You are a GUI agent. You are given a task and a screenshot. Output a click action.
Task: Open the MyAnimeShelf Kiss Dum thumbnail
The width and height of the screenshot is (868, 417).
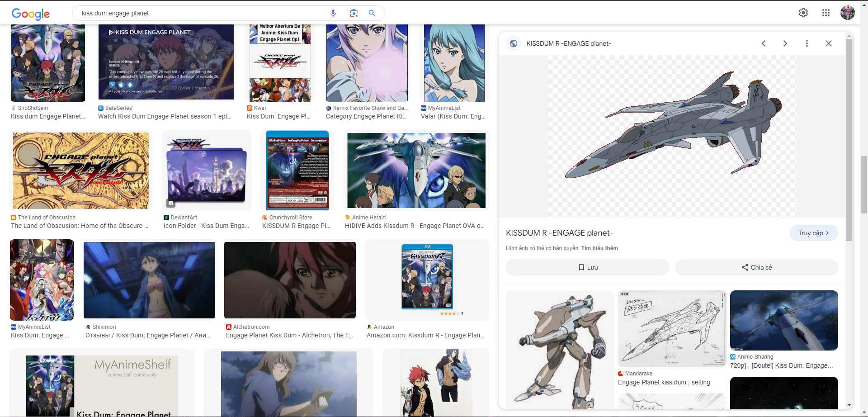(x=102, y=385)
